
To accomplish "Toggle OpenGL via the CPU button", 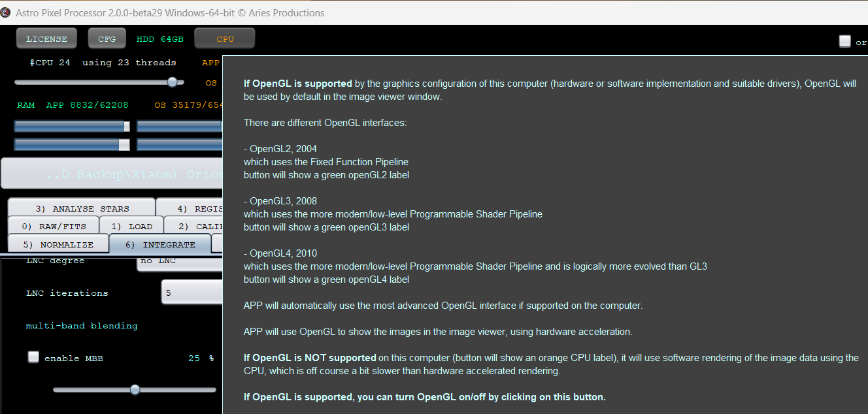I will tap(224, 38).
